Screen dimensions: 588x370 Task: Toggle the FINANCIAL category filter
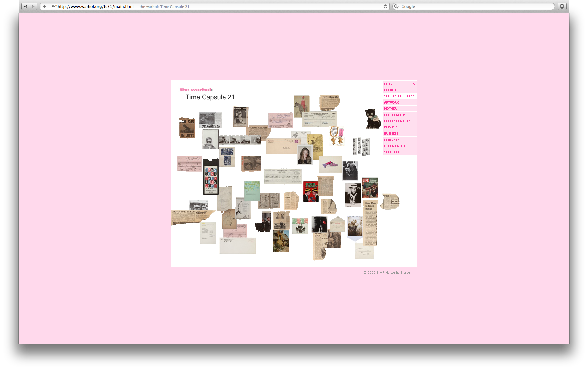click(392, 127)
